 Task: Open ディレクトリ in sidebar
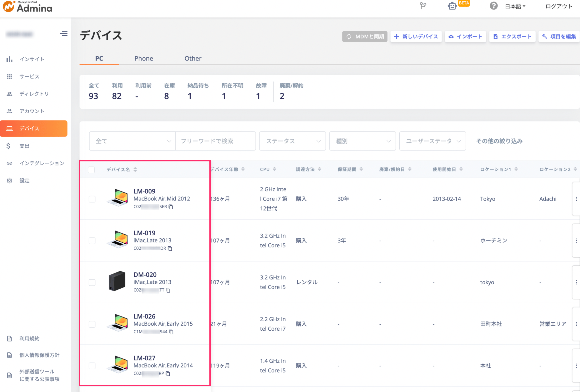[34, 94]
